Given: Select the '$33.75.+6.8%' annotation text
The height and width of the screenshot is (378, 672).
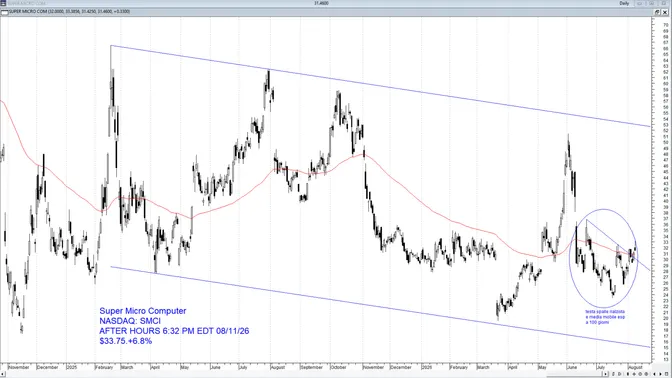Looking at the screenshot, I should (x=126, y=341).
